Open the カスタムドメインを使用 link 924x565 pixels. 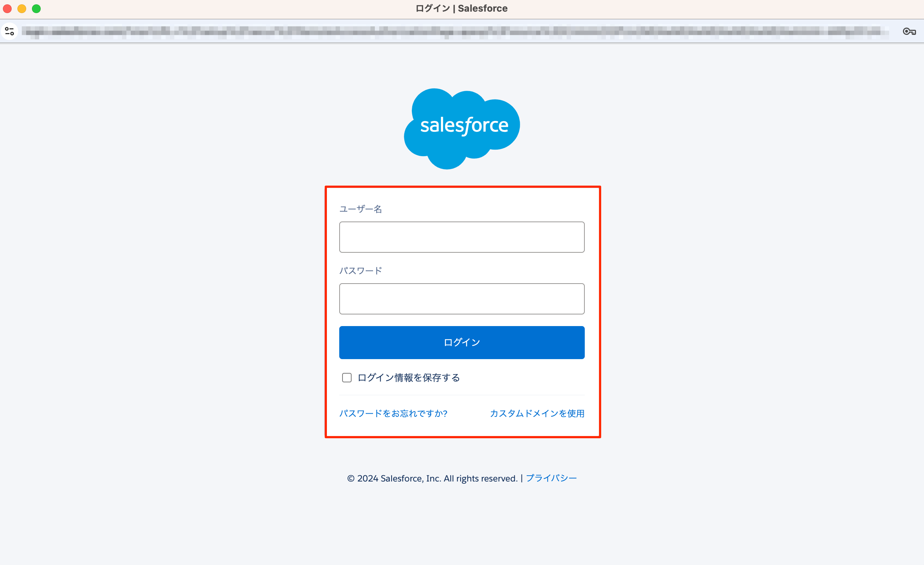click(x=537, y=413)
